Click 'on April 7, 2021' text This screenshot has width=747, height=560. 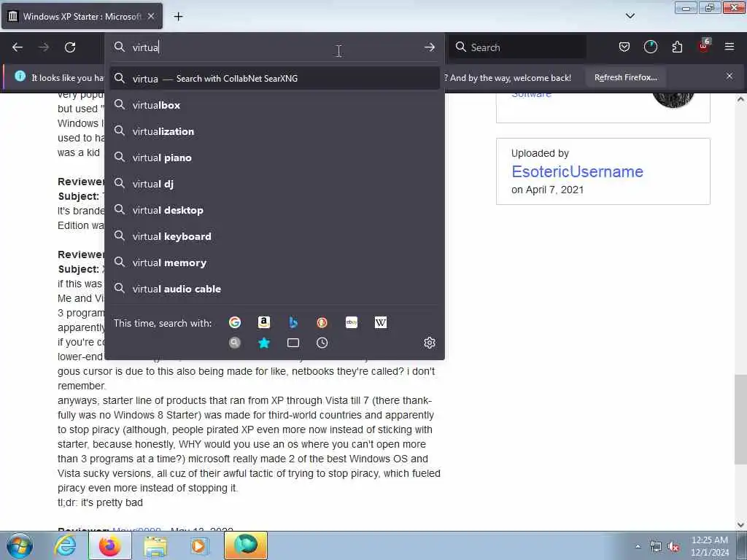pyautogui.click(x=547, y=190)
